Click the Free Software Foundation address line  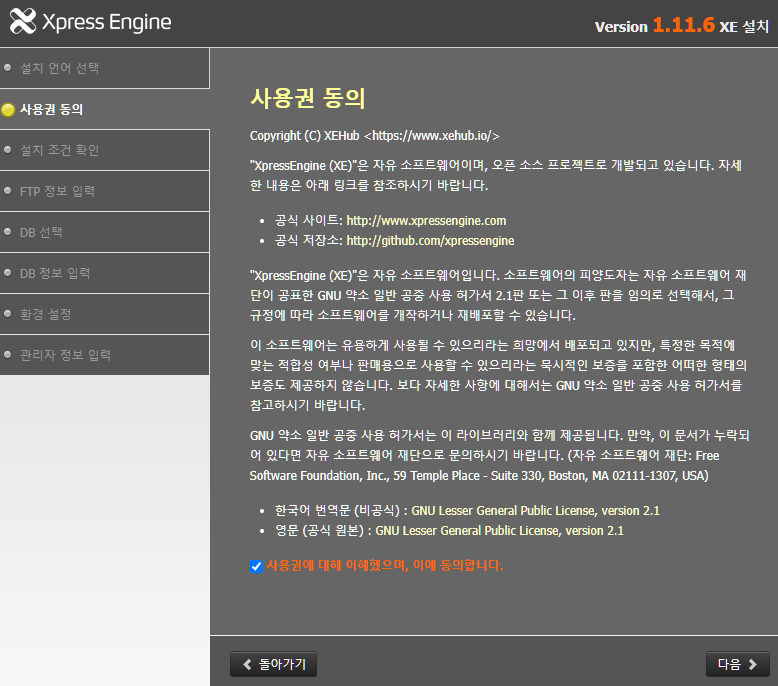(x=479, y=476)
